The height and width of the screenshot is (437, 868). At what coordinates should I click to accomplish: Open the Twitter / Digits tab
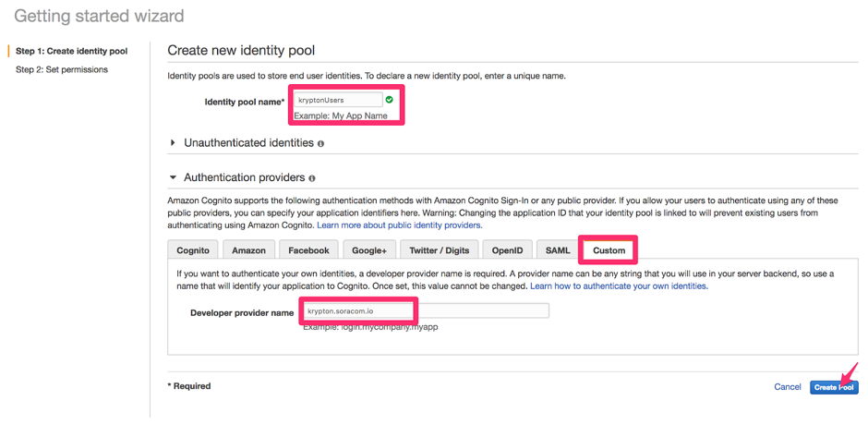point(439,250)
